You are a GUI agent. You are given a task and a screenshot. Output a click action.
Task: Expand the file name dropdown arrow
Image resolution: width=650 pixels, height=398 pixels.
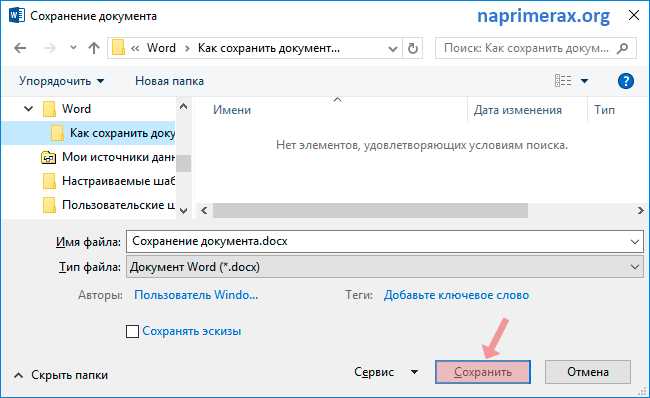pyautogui.click(x=635, y=242)
